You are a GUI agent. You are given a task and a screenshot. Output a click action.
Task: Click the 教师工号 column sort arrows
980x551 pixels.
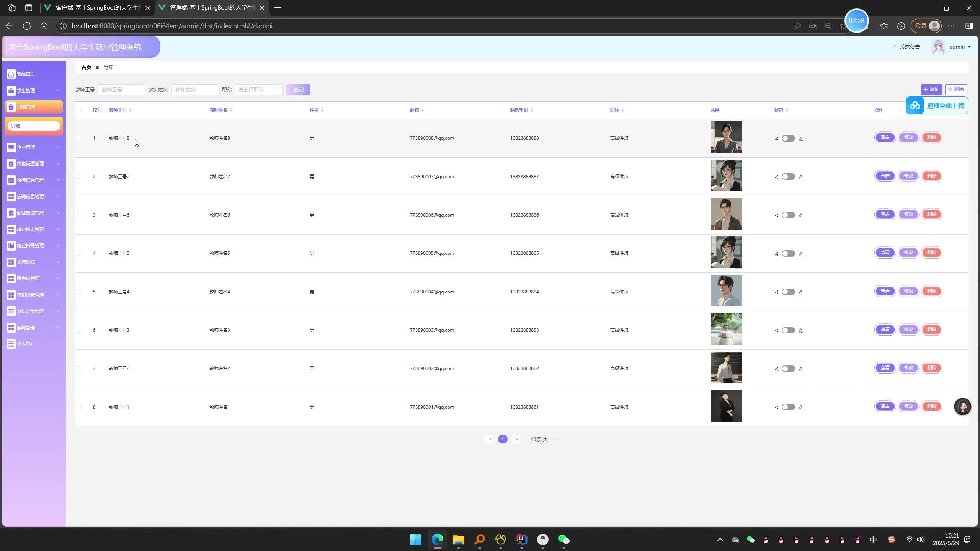pyautogui.click(x=131, y=110)
